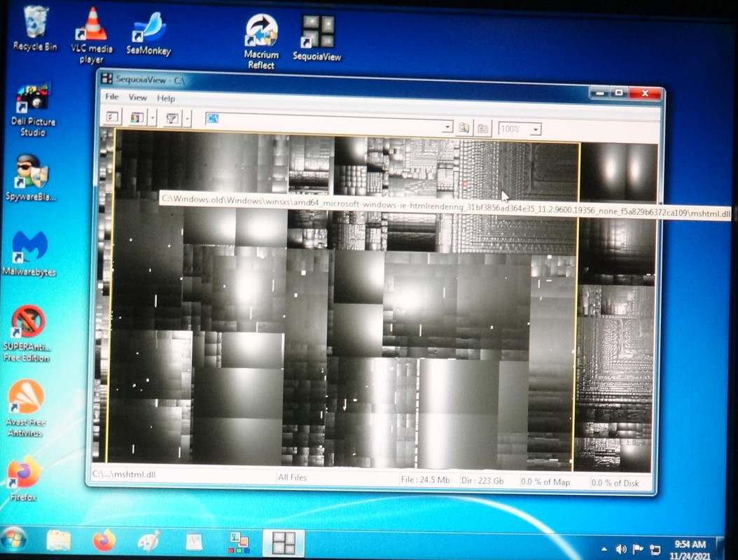This screenshot has height=560, width=738.
Task: Click 'File : 24.5 Mb' status entry
Action: [x=426, y=479]
